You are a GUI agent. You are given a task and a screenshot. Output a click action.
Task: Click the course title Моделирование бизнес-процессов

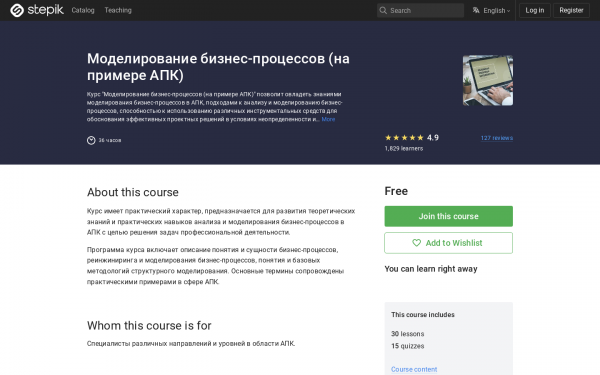(218, 67)
